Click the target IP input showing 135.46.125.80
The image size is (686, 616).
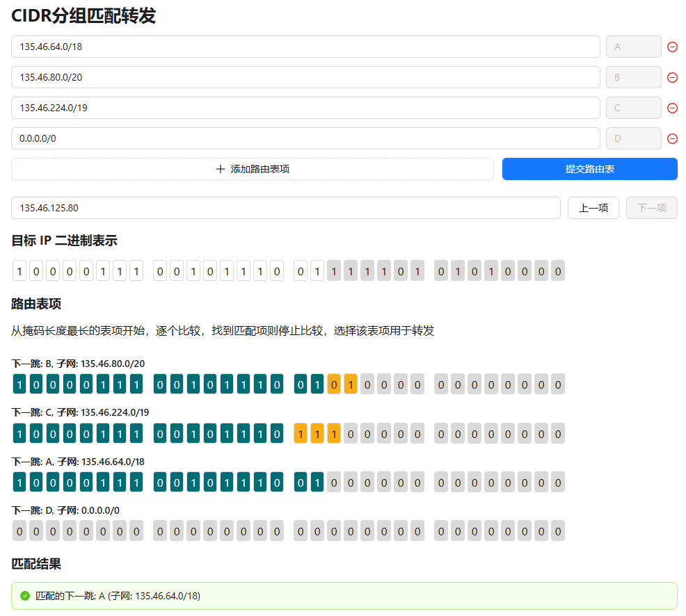[x=285, y=208]
